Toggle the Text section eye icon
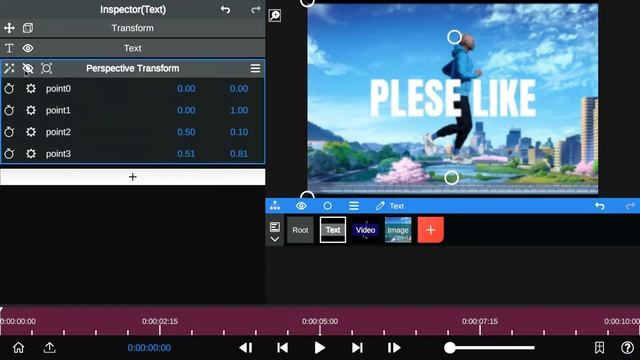This screenshot has height=360, width=640. (x=28, y=48)
